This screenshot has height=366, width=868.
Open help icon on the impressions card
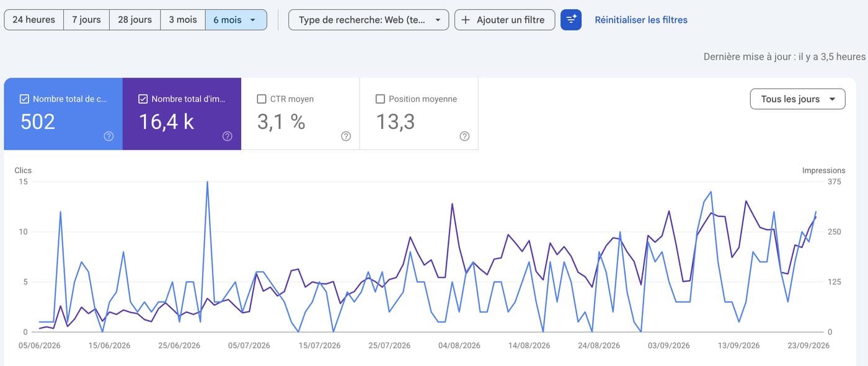coord(228,136)
